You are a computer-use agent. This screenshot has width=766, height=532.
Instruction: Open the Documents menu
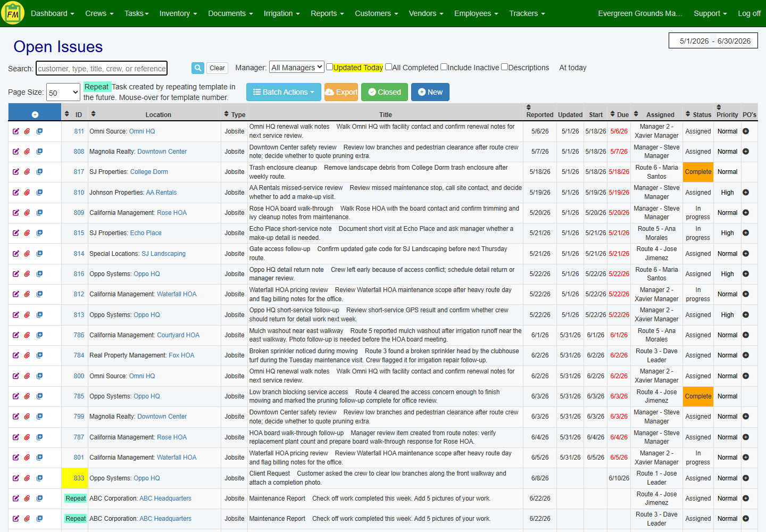[x=230, y=13]
